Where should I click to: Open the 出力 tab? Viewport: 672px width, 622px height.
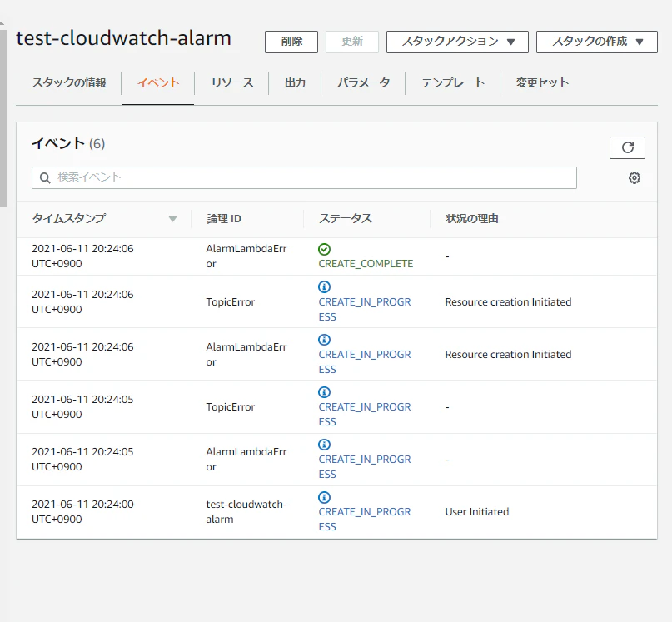(296, 82)
